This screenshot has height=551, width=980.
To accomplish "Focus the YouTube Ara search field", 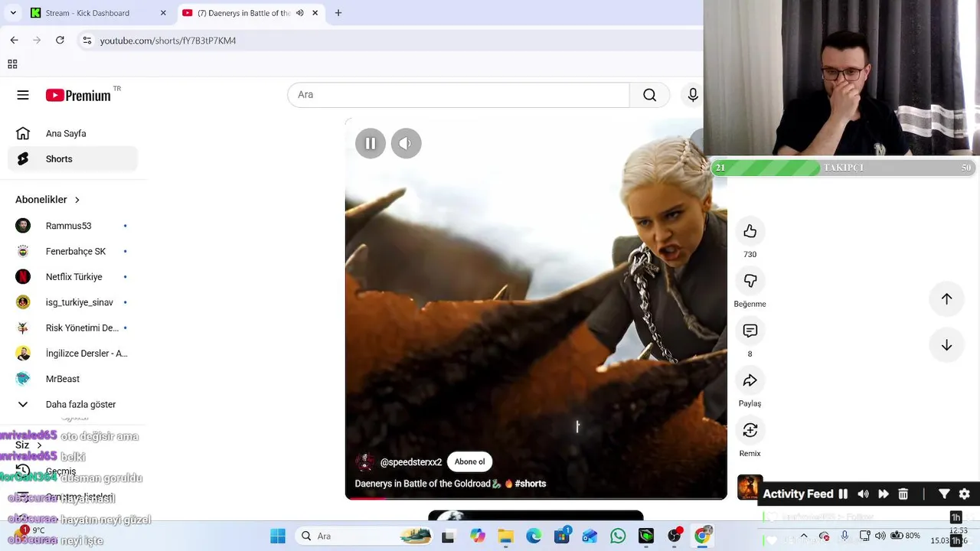I will pos(458,95).
